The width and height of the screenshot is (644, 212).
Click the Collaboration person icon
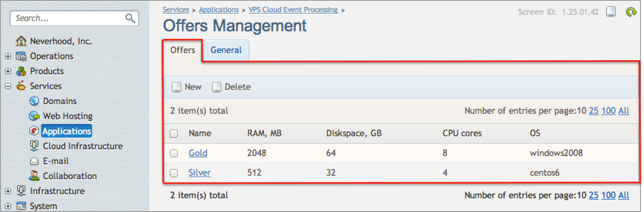pos(34,176)
